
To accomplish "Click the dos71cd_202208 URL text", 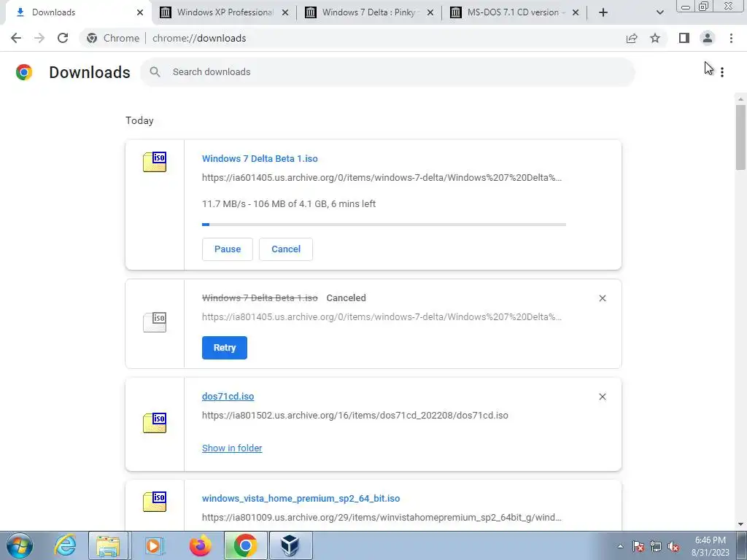I will pos(355,415).
